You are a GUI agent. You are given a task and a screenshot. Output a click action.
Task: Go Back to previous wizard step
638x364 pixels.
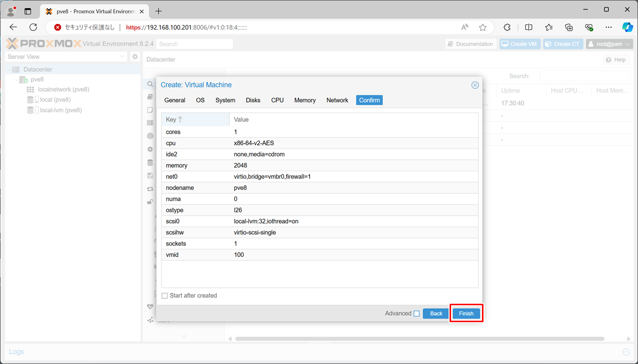click(x=436, y=314)
